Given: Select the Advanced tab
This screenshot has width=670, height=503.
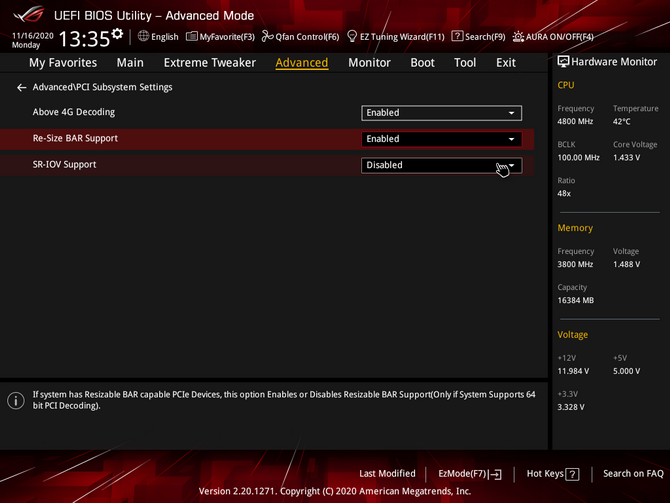Looking at the screenshot, I should 302,63.
